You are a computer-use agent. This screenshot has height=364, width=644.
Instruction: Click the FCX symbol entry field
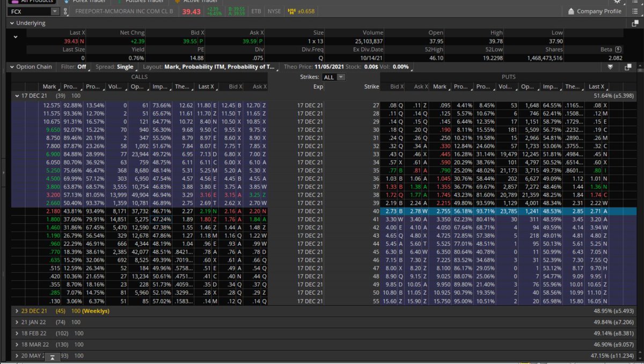point(30,11)
